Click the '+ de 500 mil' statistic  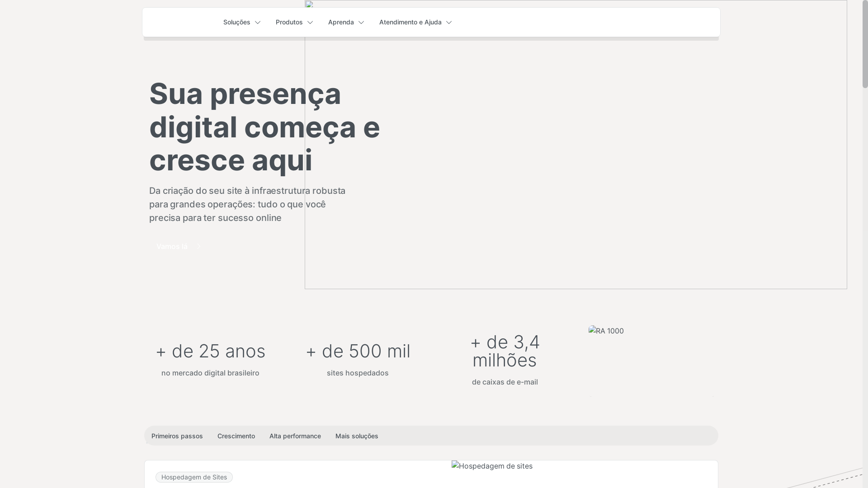coord(358,351)
